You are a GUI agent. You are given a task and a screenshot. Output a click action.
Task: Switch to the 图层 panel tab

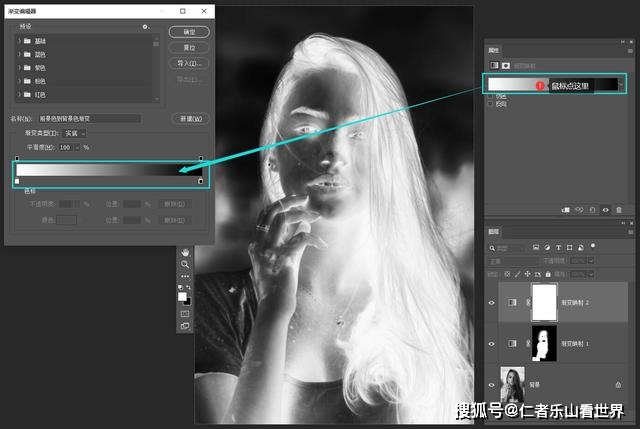pyautogui.click(x=493, y=231)
